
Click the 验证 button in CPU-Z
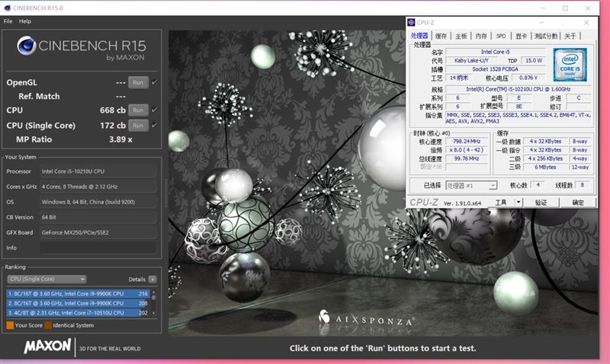click(541, 203)
